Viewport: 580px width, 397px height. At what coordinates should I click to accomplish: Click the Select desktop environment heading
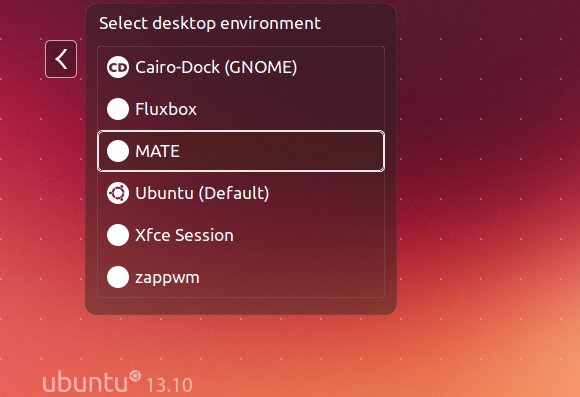(x=210, y=24)
